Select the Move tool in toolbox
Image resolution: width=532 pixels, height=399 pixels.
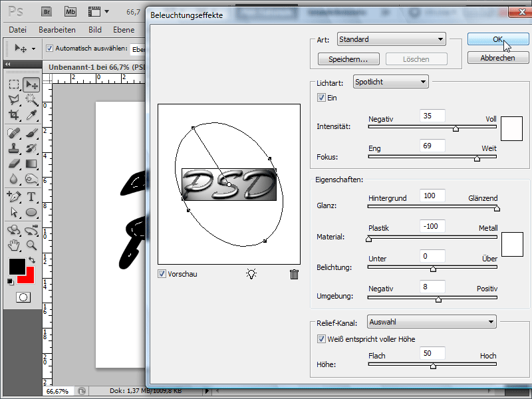(x=31, y=84)
